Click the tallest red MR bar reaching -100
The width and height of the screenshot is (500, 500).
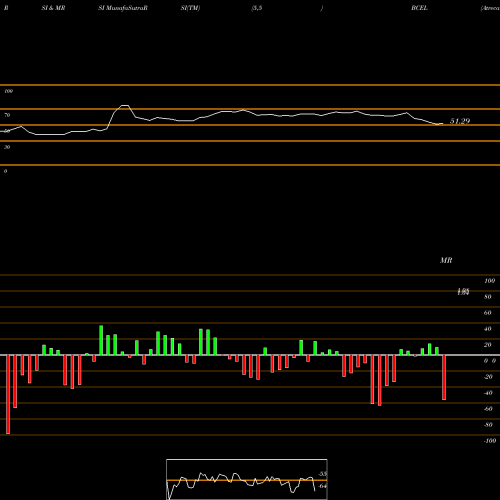pos(8,394)
